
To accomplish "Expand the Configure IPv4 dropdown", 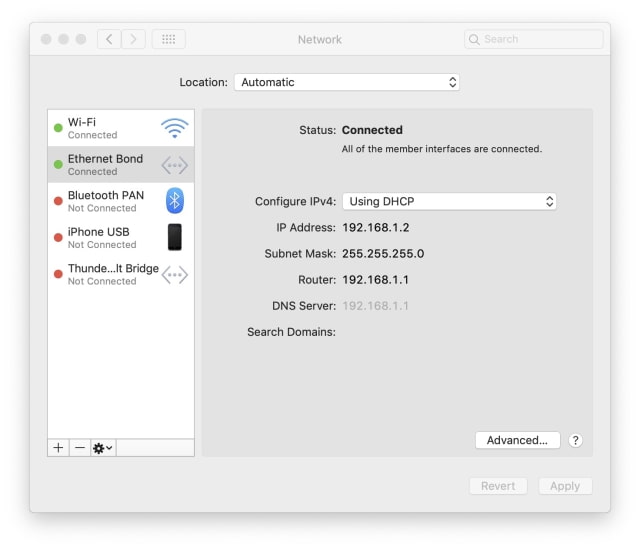I will pos(449,201).
